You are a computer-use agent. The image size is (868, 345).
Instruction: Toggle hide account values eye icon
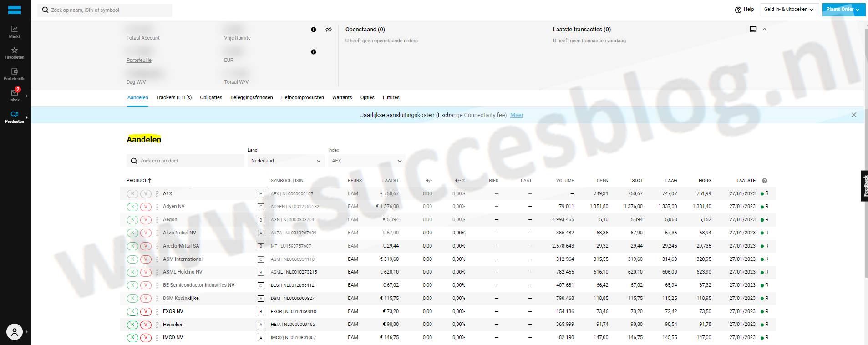point(329,30)
